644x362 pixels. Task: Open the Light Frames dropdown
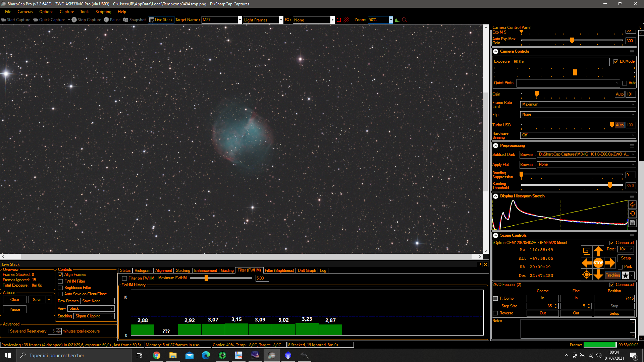(x=281, y=20)
